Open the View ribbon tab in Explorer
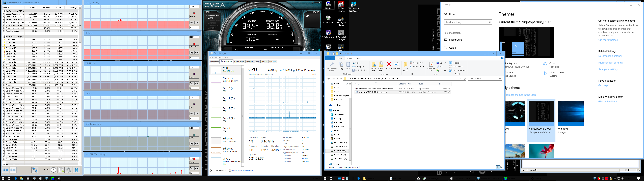Viewport: 644px width, 181px height. tap(359, 58)
